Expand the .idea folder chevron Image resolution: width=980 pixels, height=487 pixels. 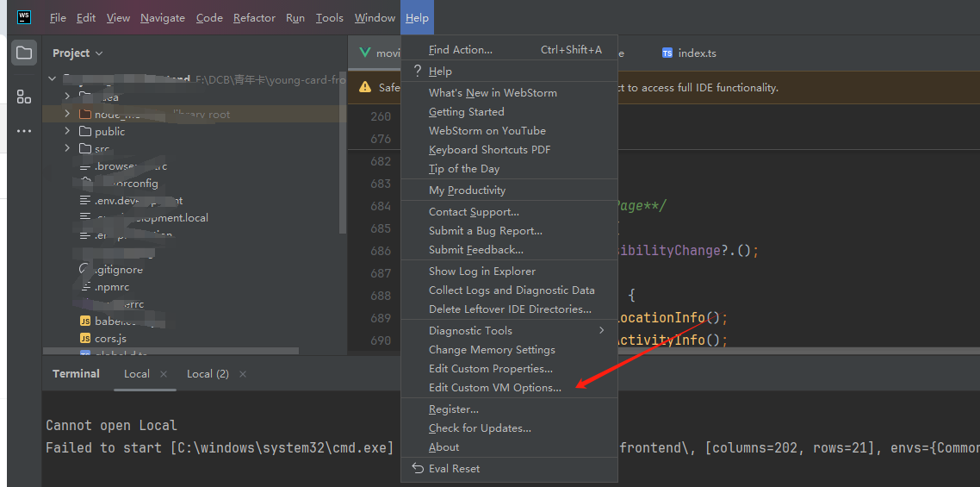click(67, 97)
